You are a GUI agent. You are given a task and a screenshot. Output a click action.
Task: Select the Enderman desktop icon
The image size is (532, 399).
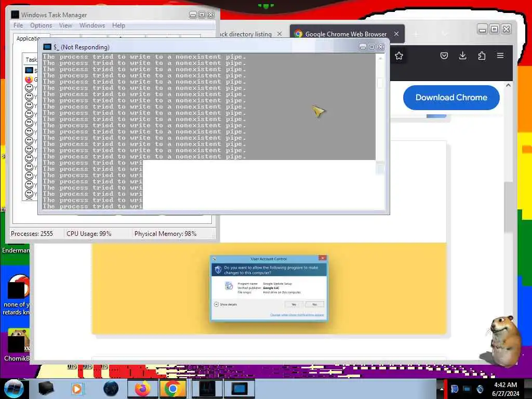click(x=16, y=250)
